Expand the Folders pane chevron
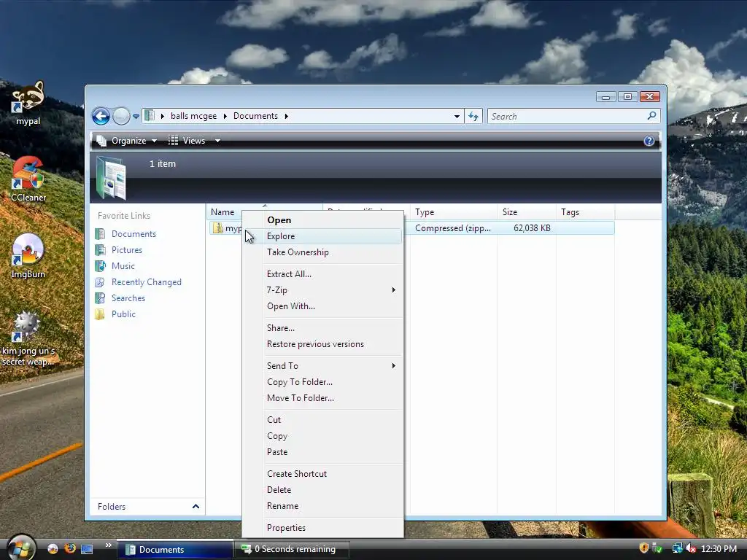 click(x=196, y=506)
